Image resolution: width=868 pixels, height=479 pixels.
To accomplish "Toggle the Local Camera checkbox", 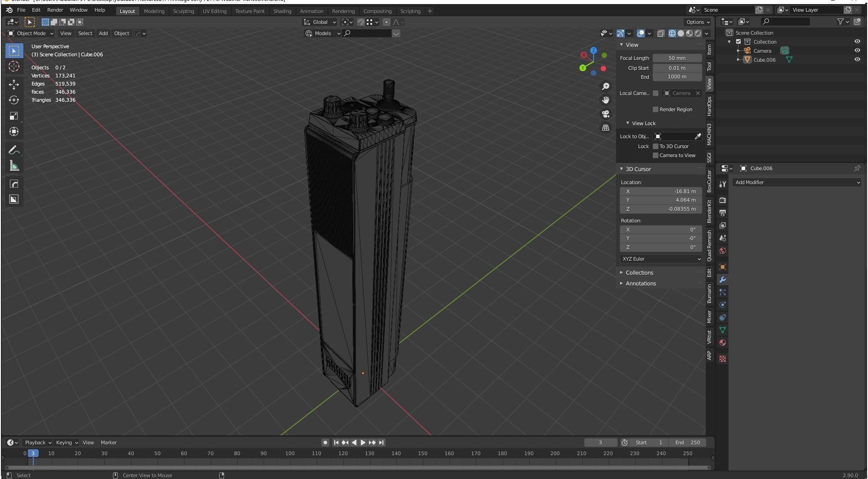I will tap(656, 93).
